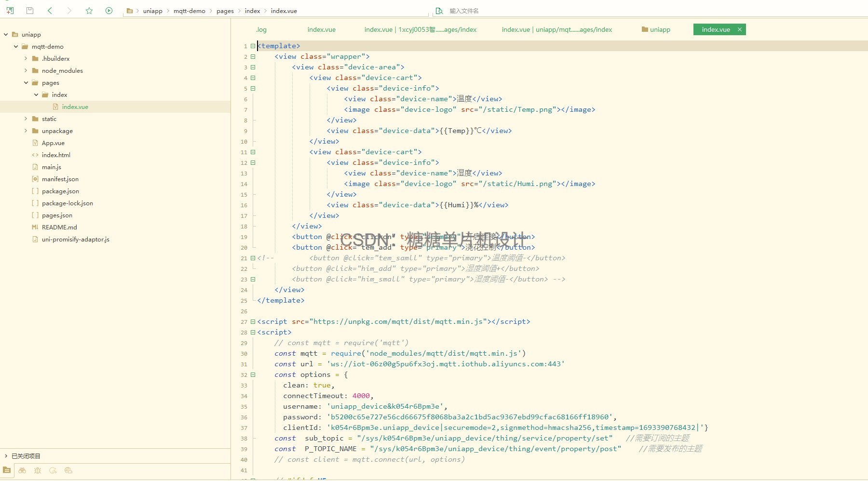Fold the options object at line 32

pyautogui.click(x=253, y=375)
